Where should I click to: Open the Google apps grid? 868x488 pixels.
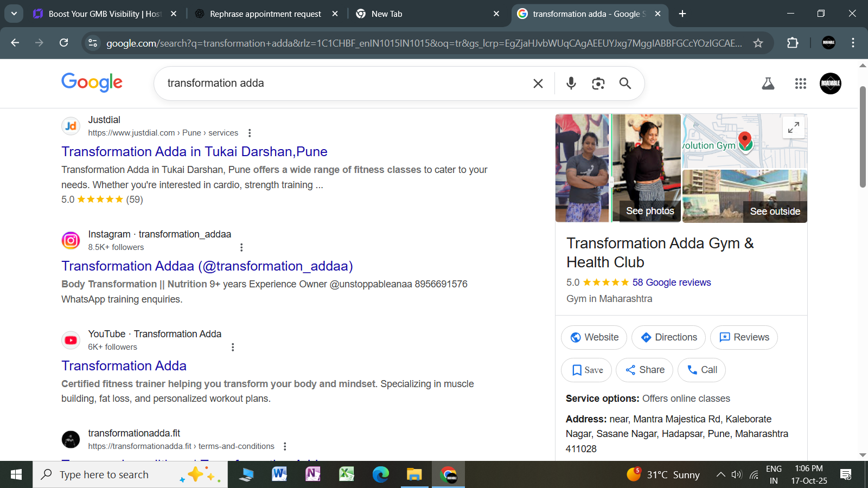point(800,84)
